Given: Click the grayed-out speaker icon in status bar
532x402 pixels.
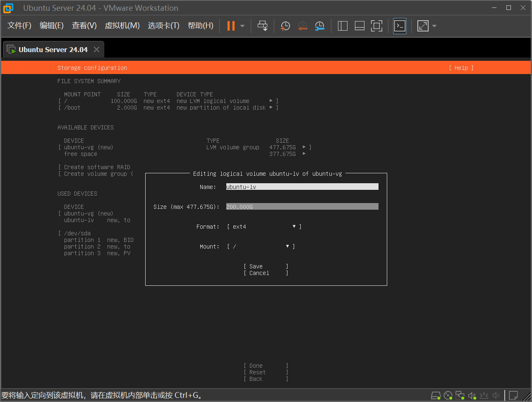Looking at the screenshot, I should (496, 395).
